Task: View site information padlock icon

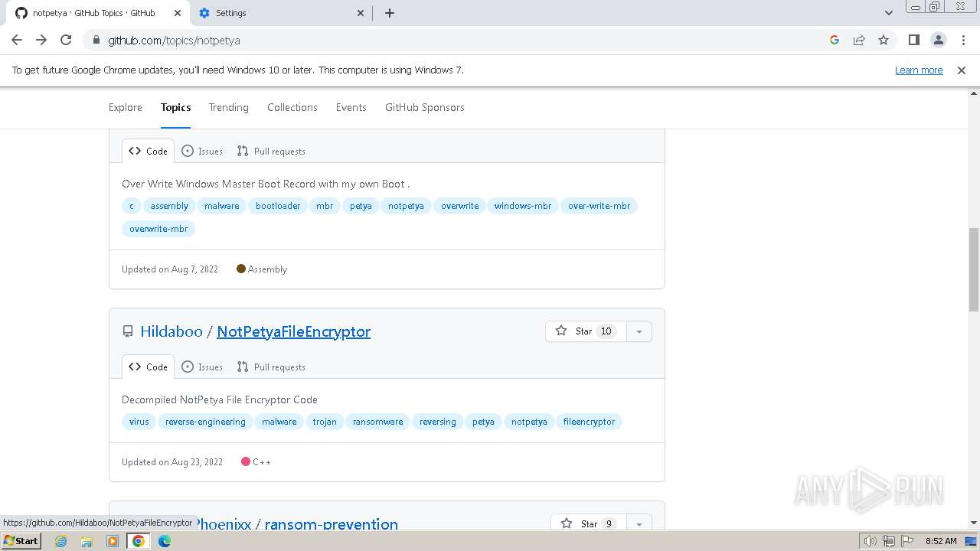Action: (x=96, y=40)
